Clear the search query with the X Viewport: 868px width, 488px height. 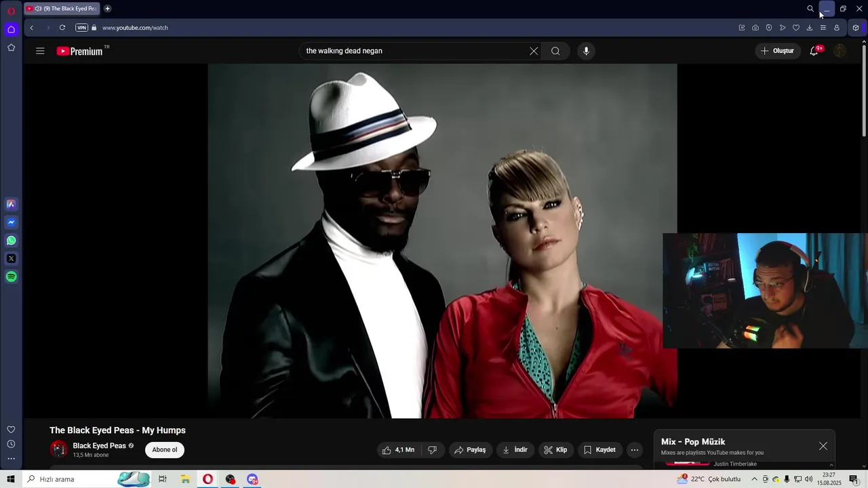(534, 51)
